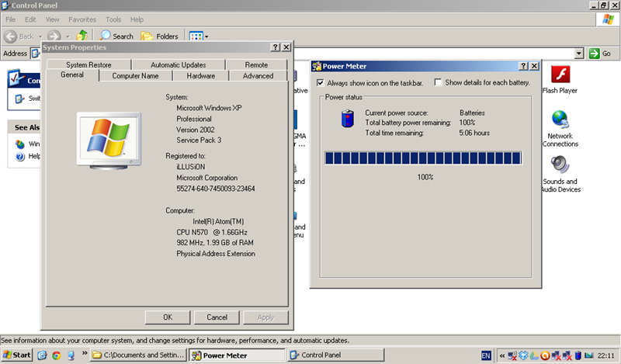Click the Control Panel title bar icon
This screenshot has height=364, width=621.
pos(5,5)
